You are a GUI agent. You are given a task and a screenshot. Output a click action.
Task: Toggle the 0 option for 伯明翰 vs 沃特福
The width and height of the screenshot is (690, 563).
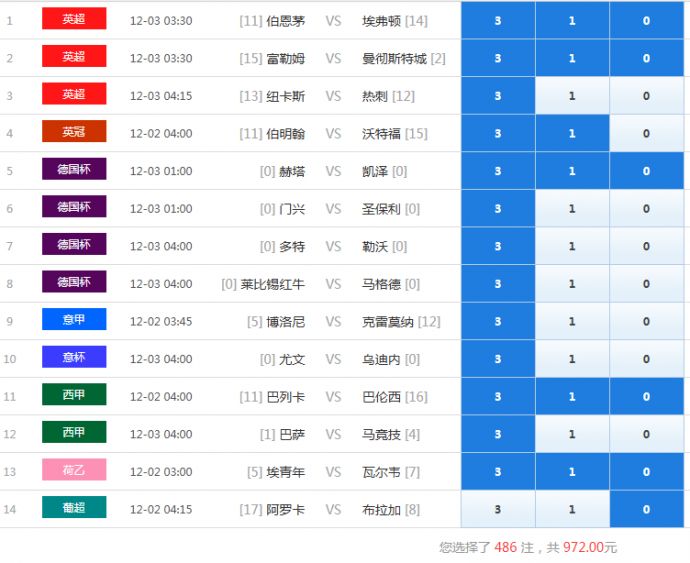tap(646, 133)
